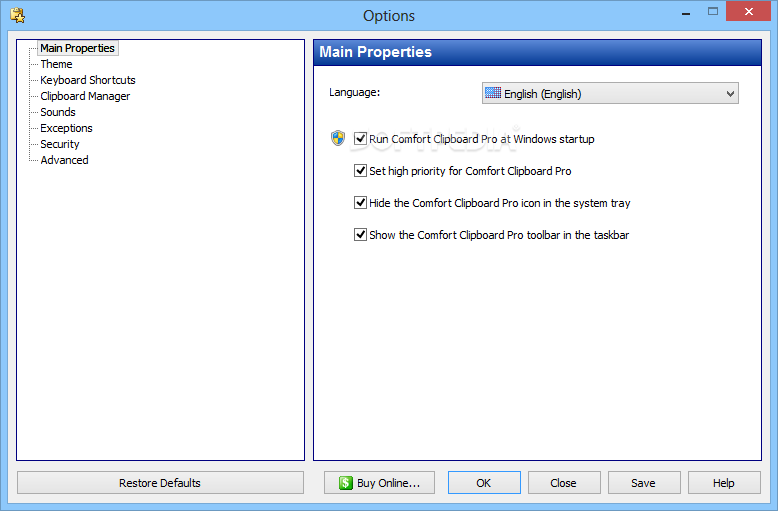This screenshot has width=778, height=511.
Task: Click the Close button at bottom
Action: (564, 483)
